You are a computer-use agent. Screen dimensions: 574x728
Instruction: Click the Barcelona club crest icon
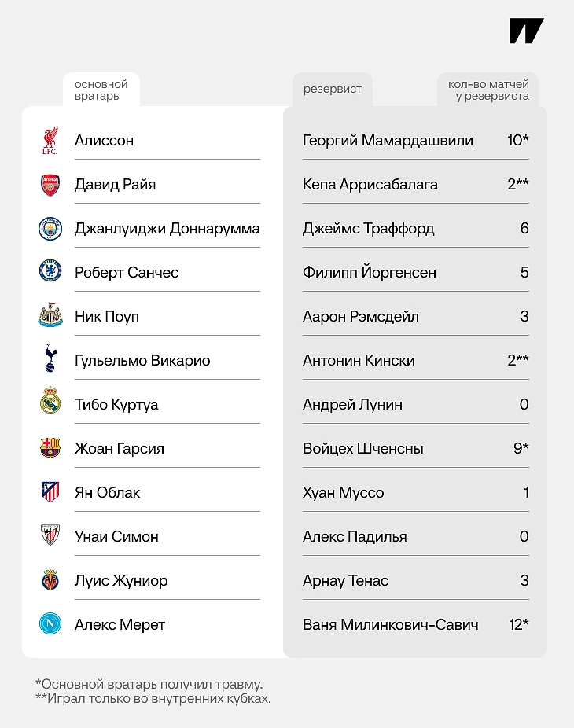pyautogui.click(x=50, y=448)
